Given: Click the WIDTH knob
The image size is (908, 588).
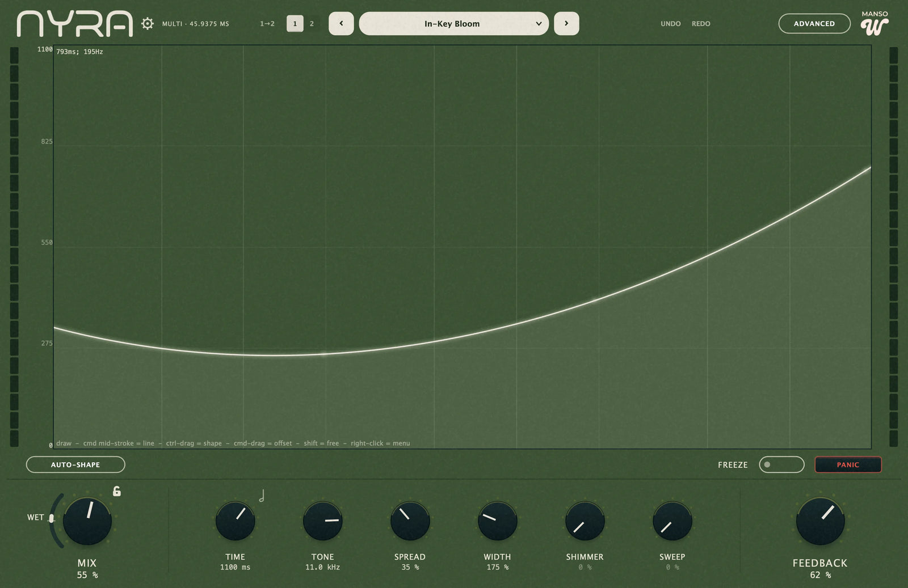Looking at the screenshot, I should point(497,521).
